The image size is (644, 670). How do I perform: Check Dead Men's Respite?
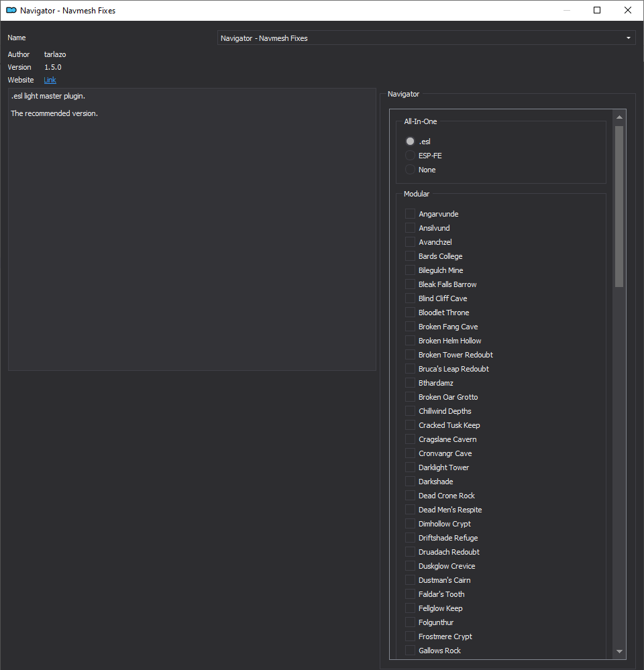click(x=410, y=510)
